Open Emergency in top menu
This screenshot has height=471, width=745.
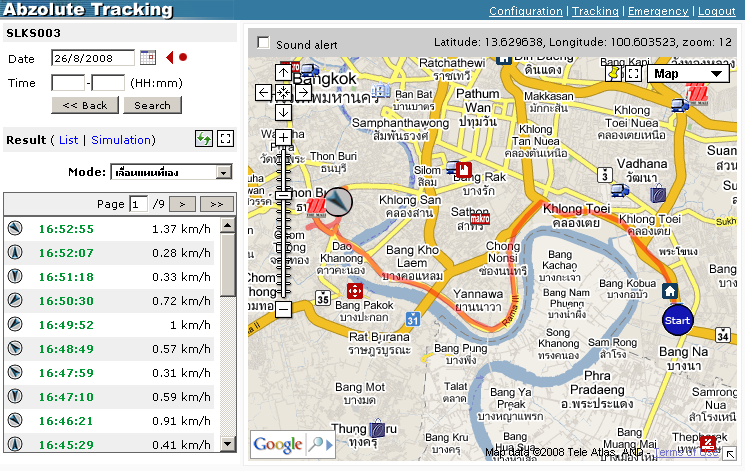658,11
